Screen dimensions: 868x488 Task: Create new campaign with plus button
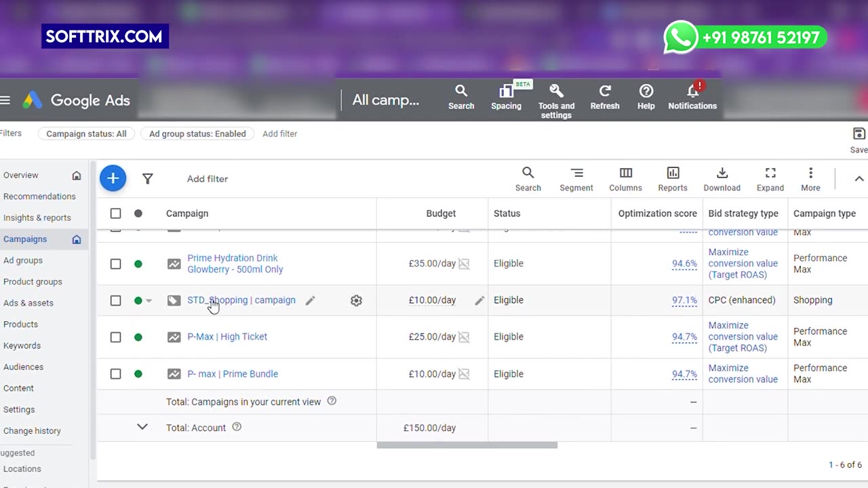113,178
